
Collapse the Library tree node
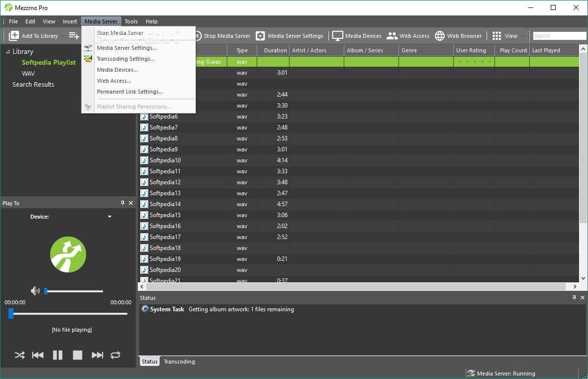7,52
